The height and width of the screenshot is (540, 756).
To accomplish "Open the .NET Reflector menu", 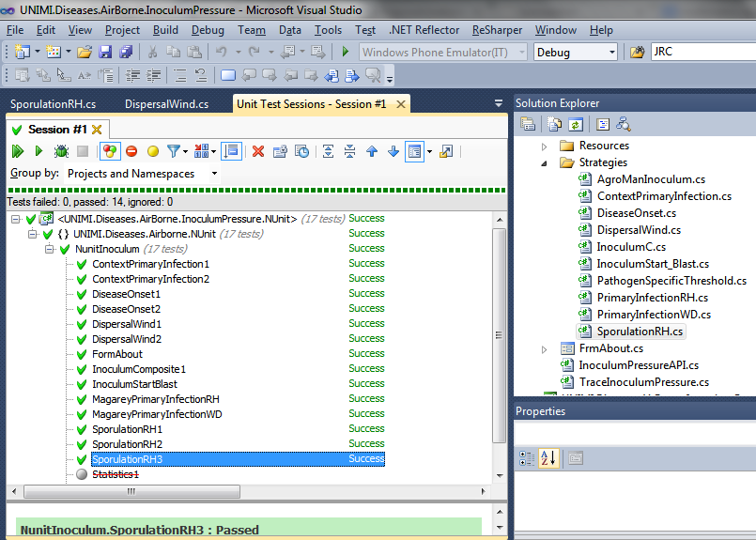I will 424,30.
